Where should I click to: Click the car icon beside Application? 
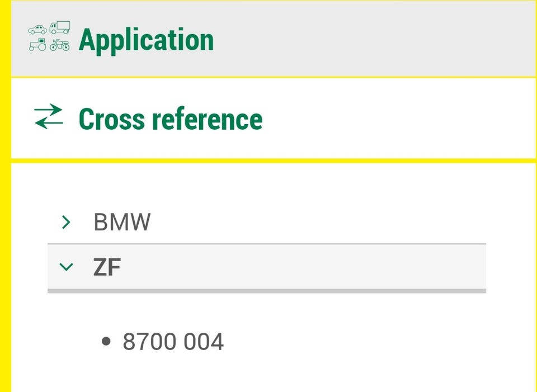[37, 30]
